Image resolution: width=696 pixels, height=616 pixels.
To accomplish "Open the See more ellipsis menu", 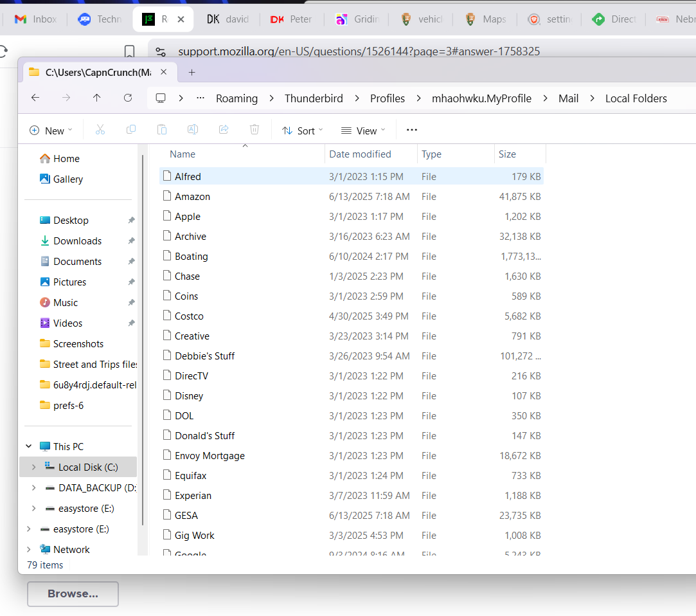I will coord(412,130).
